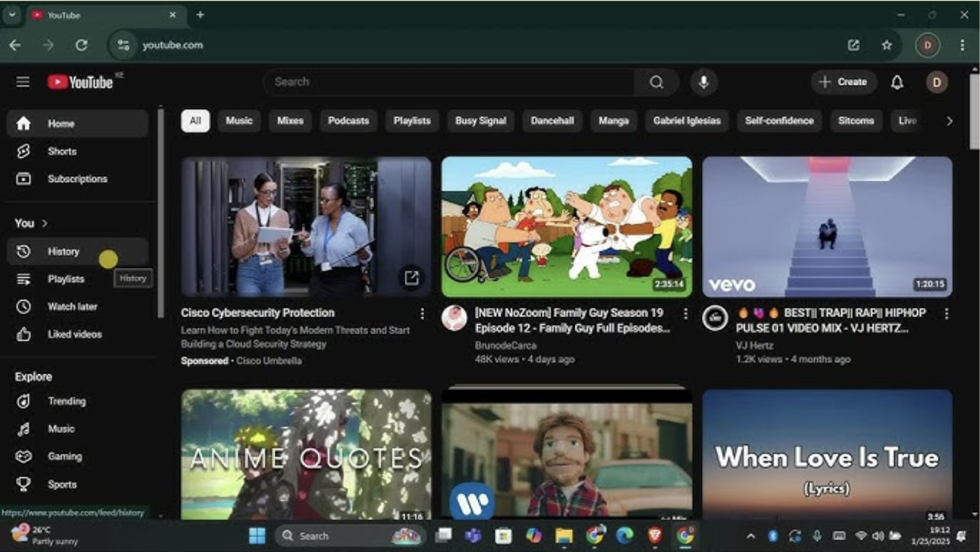The image size is (980, 552).
Task: Open the Gaming section
Action: point(65,456)
